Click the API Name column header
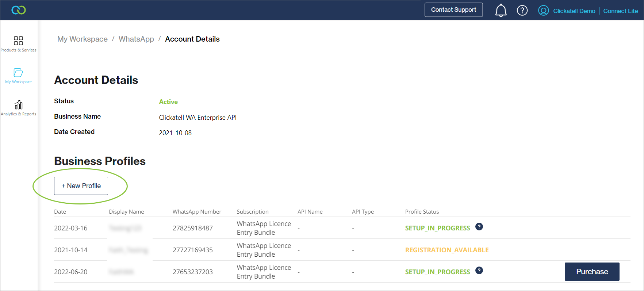The height and width of the screenshot is (291, 644). pos(310,212)
